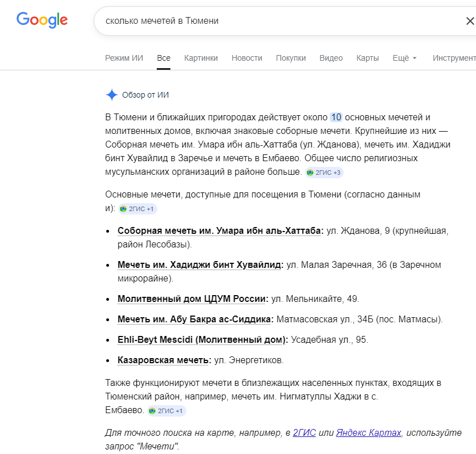Click Мечеть им. Хадиджи бинт Хувайлид
The height and width of the screenshot is (454, 476).
click(x=201, y=264)
